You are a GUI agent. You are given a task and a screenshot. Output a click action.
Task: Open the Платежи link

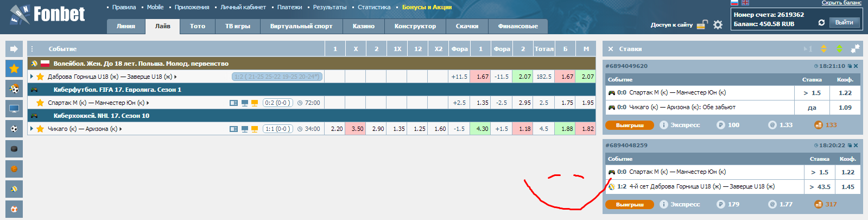tap(289, 7)
